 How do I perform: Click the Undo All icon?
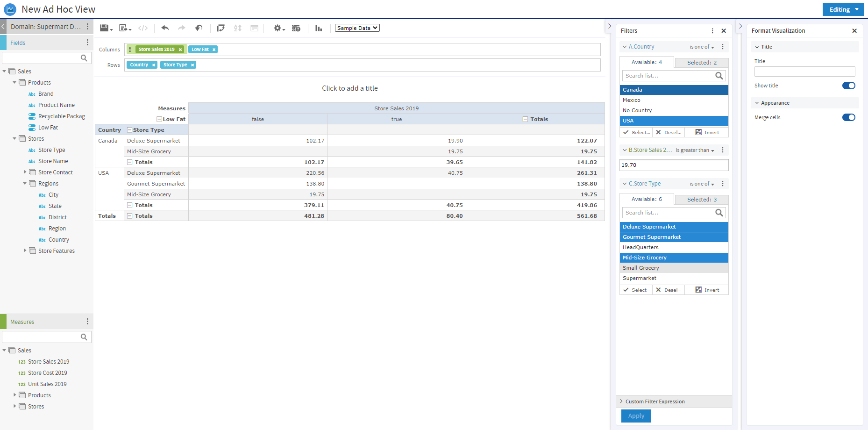[x=199, y=28]
